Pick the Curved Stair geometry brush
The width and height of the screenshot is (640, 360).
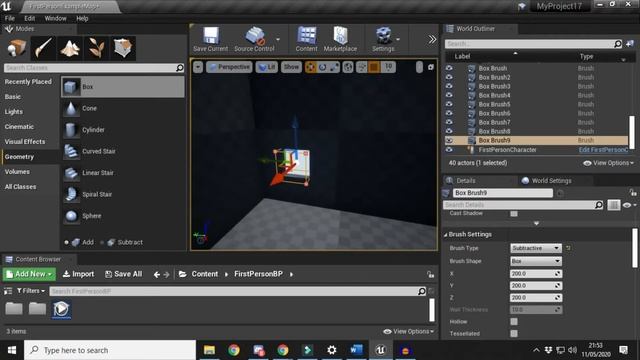pyautogui.click(x=122, y=151)
